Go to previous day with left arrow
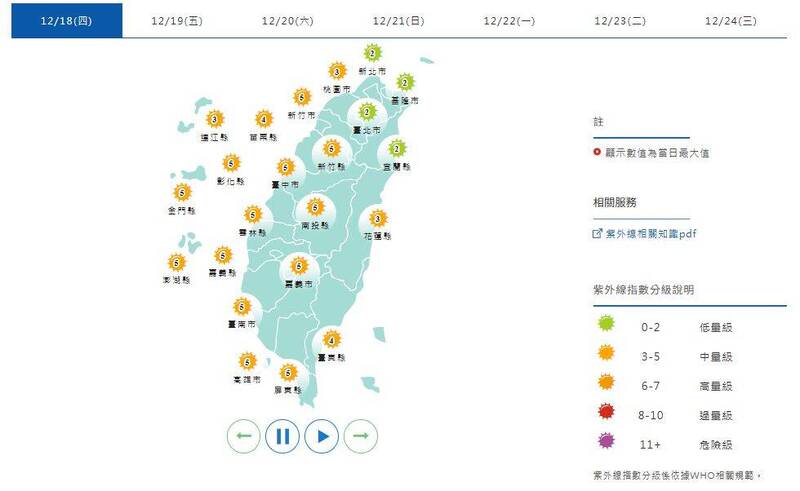The width and height of the screenshot is (800, 491). click(x=244, y=436)
